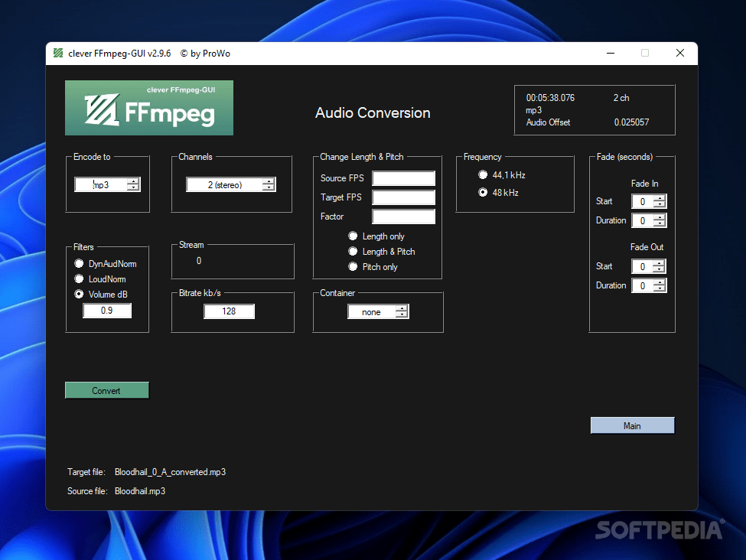This screenshot has width=746, height=560.
Task: Click the Target FPS input box
Action: coord(403,197)
